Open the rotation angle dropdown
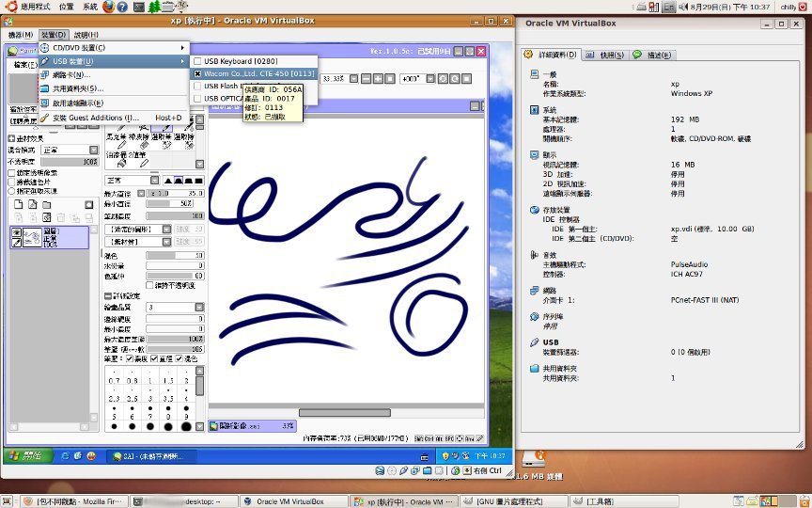The image size is (812, 508). pos(430,79)
